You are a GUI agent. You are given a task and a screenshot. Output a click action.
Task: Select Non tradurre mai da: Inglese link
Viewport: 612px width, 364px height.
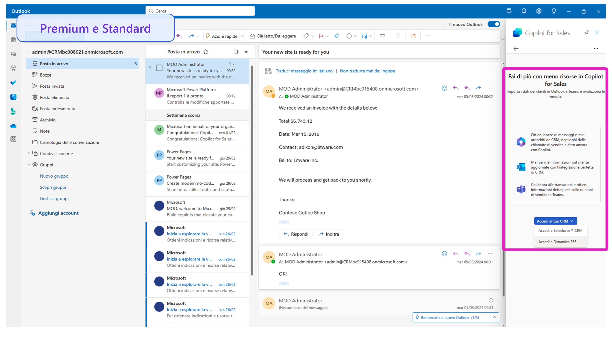point(367,71)
